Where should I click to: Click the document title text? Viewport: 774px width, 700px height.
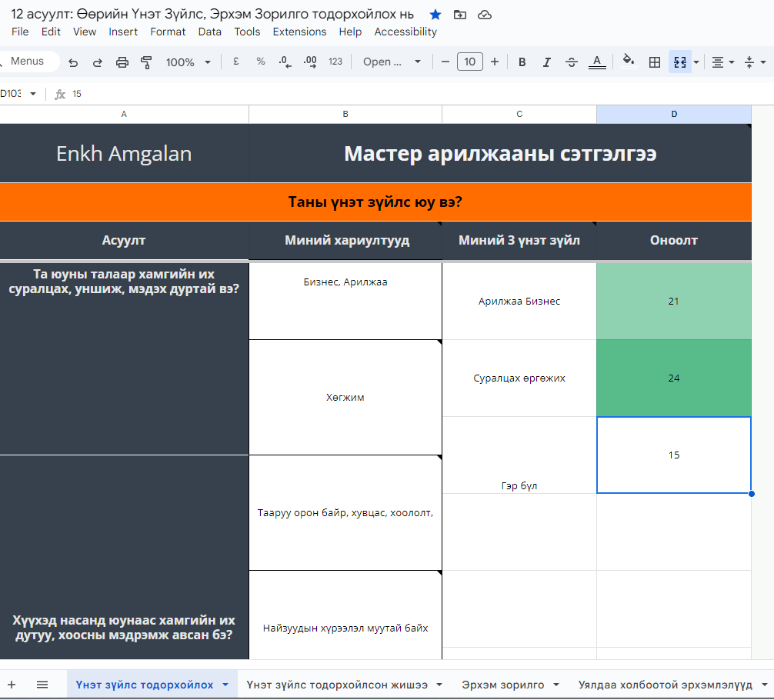(212, 15)
